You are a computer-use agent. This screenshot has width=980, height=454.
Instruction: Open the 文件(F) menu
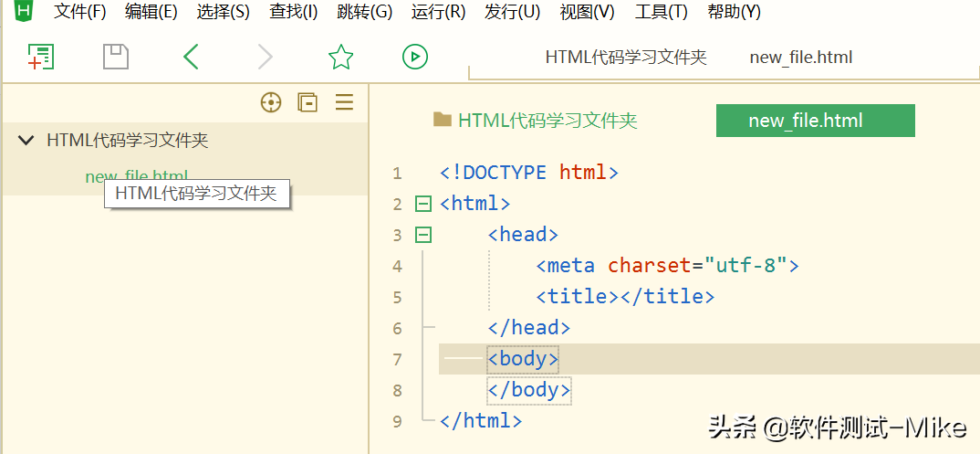coord(80,11)
